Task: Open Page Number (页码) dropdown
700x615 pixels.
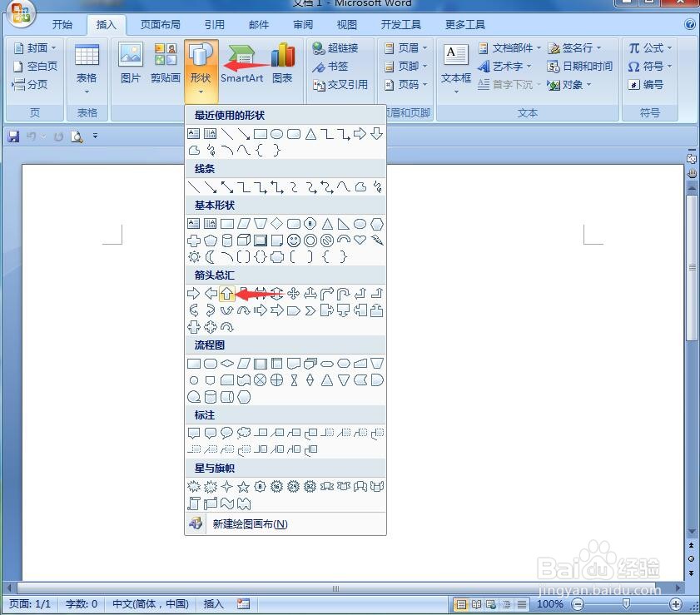Action: coord(406,84)
